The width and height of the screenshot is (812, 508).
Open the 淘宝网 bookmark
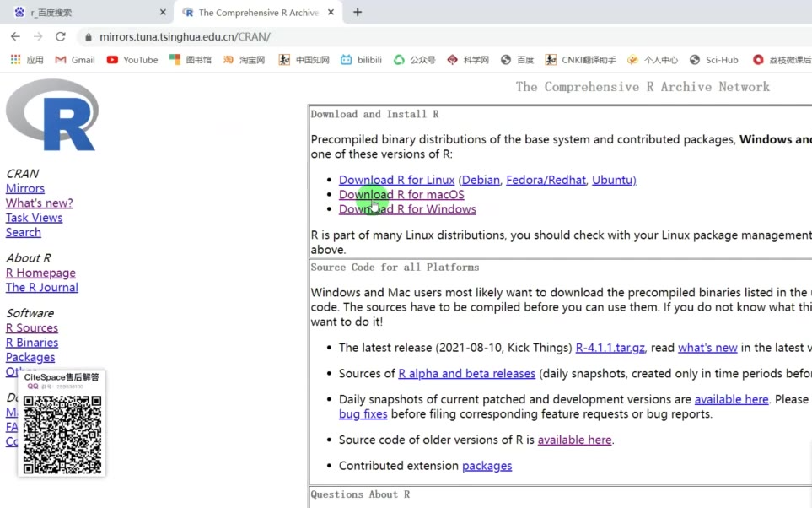coord(244,60)
